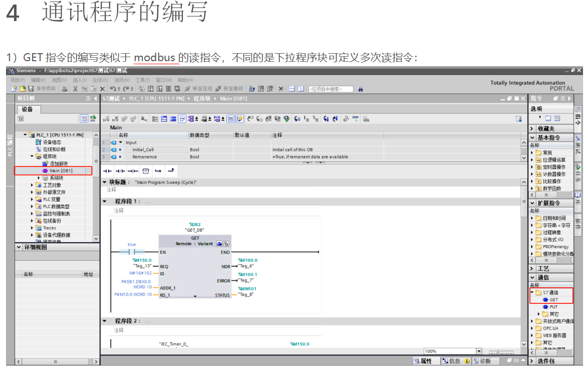Click the open project icon in toolbar
Screen dimensions: 588x369
[23, 89]
